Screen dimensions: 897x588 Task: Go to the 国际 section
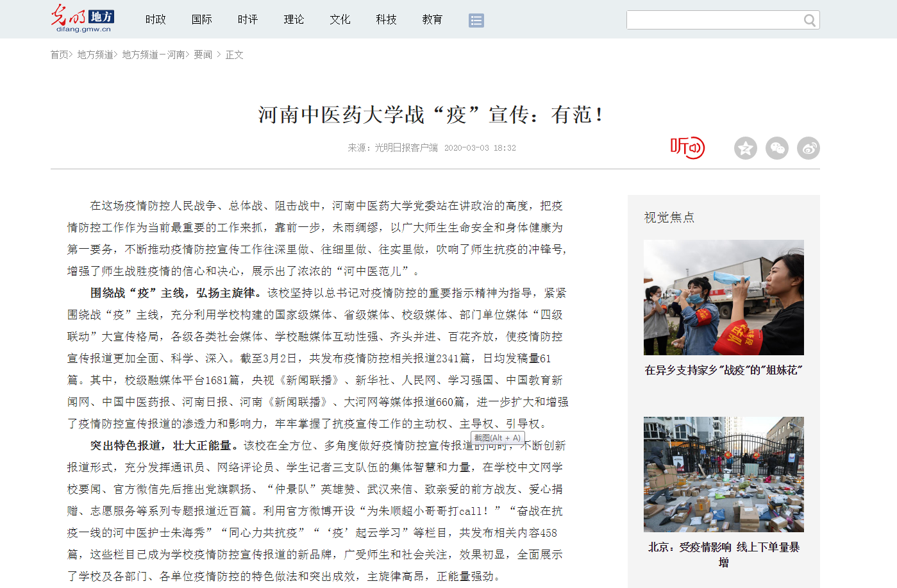[x=202, y=20]
